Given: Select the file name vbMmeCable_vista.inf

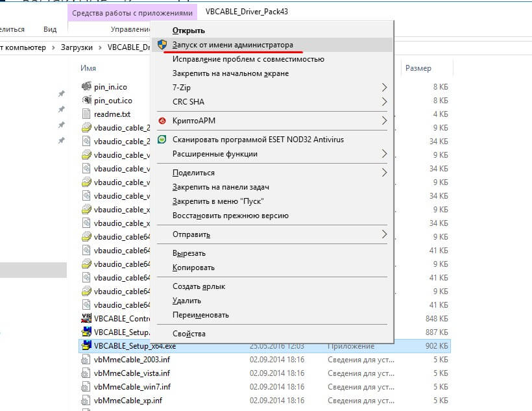Looking at the screenshot, I should pyautogui.click(x=132, y=373).
